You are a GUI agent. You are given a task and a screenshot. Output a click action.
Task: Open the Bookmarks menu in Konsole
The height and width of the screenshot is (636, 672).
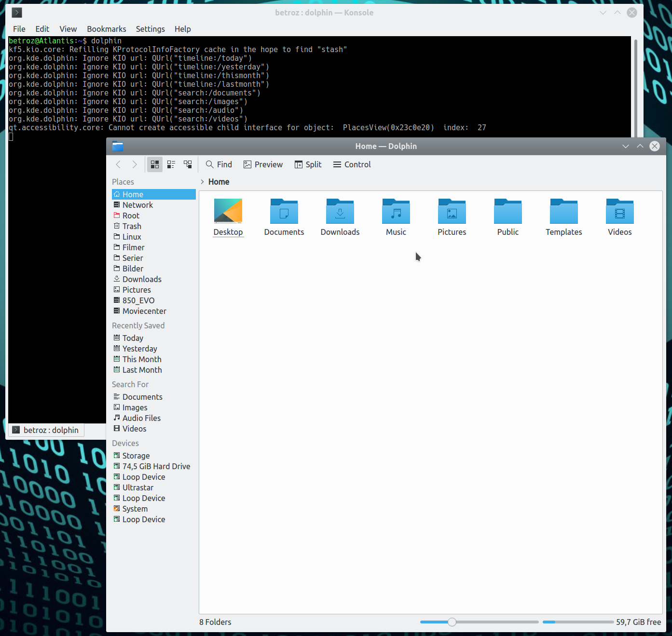[x=107, y=29]
